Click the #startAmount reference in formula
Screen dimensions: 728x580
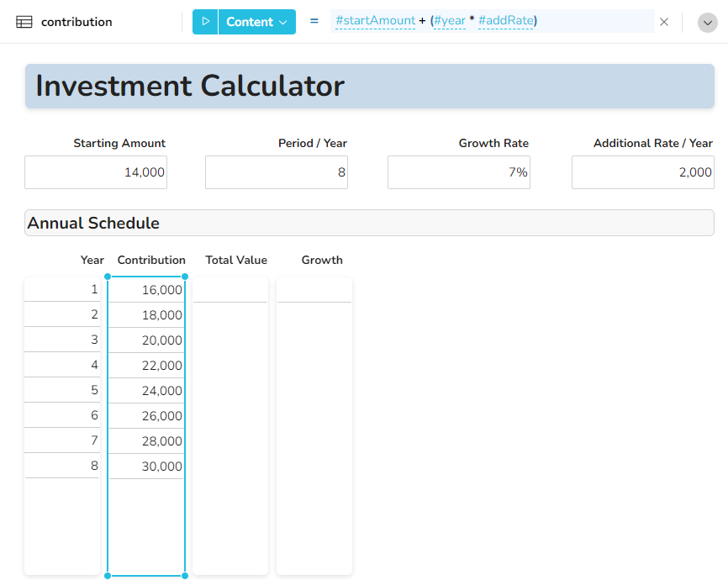375,20
